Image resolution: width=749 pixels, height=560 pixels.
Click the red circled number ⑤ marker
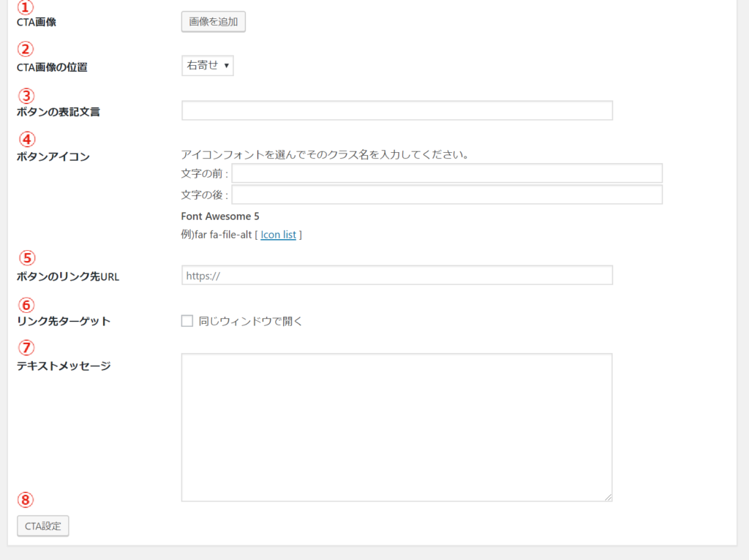26,258
